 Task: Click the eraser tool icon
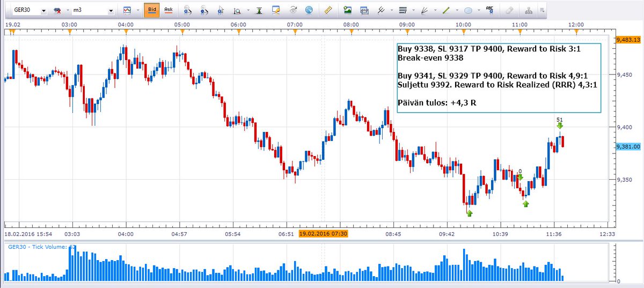(x=510, y=10)
